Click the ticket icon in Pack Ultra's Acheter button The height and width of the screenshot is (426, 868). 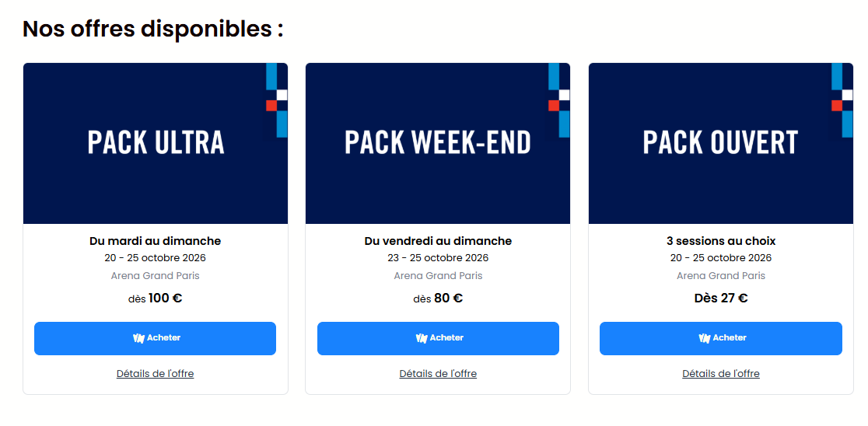tap(138, 338)
